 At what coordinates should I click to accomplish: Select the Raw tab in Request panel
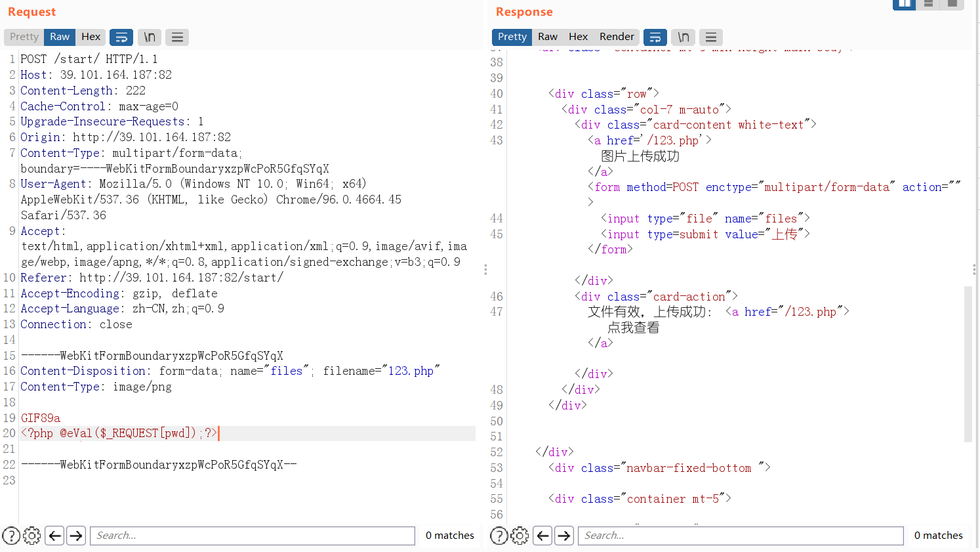pos(60,37)
